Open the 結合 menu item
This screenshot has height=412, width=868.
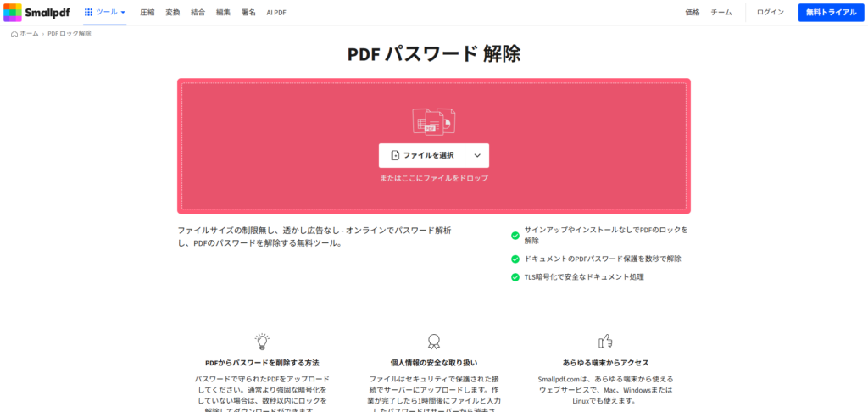(198, 12)
